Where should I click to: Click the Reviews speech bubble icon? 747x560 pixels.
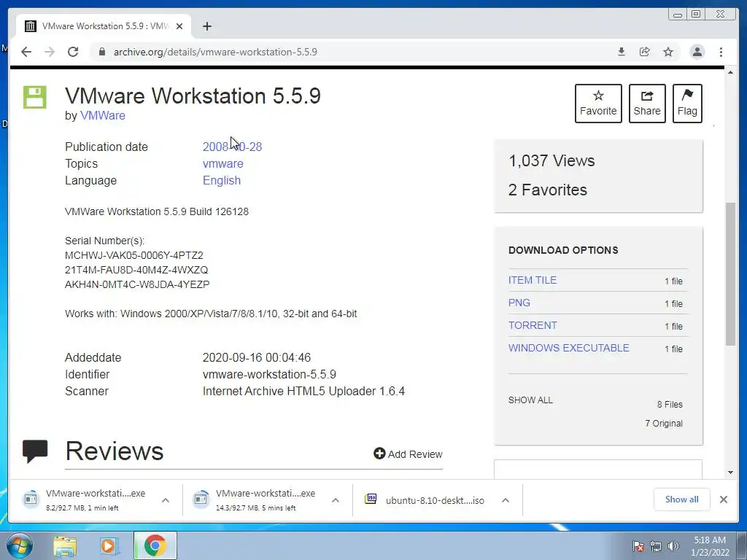[35, 451]
